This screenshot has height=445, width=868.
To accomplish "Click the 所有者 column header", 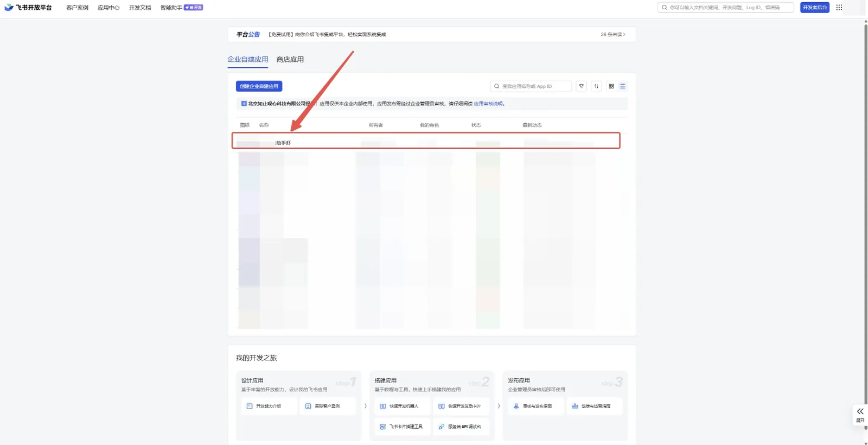I will pyautogui.click(x=375, y=125).
